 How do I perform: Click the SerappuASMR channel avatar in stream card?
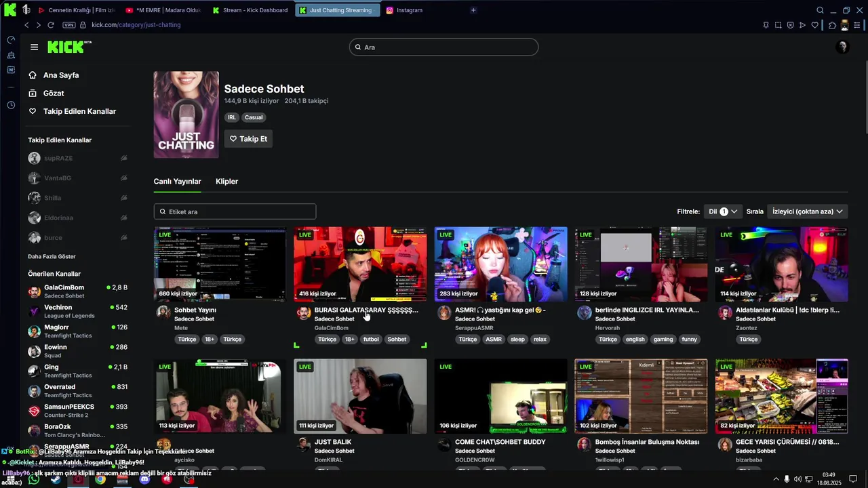pos(444,312)
